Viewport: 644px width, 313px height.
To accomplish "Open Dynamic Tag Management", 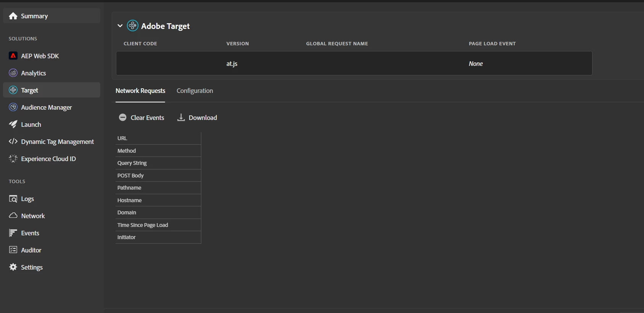I will pos(51,142).
